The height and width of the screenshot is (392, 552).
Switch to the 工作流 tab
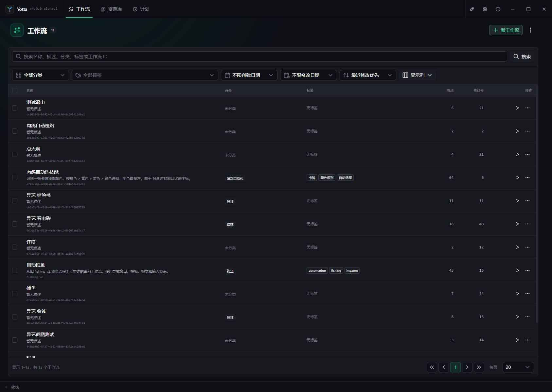79,9
